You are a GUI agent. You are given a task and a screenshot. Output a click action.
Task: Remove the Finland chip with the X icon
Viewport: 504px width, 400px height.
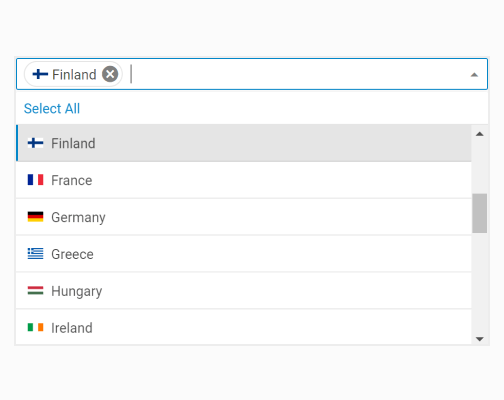[x=110, y=74]
